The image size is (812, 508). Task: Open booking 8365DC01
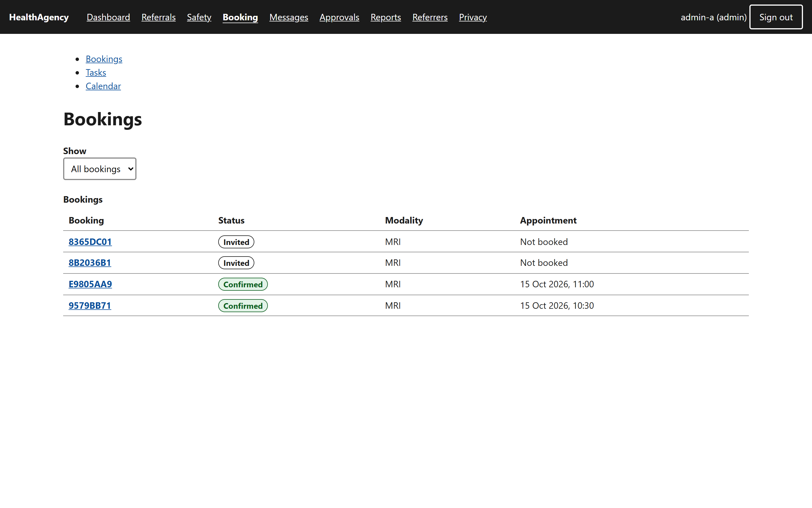click(90, 242)
